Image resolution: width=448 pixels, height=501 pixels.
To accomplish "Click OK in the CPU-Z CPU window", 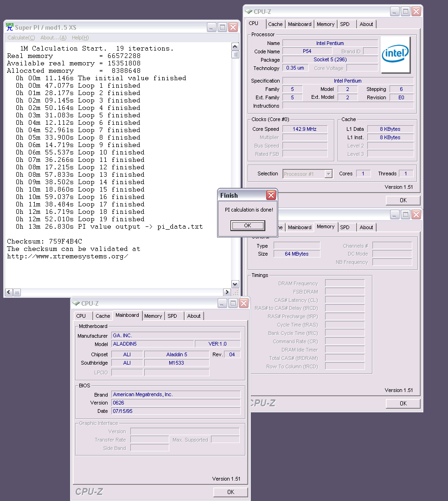I will click(x=403, y=200).
